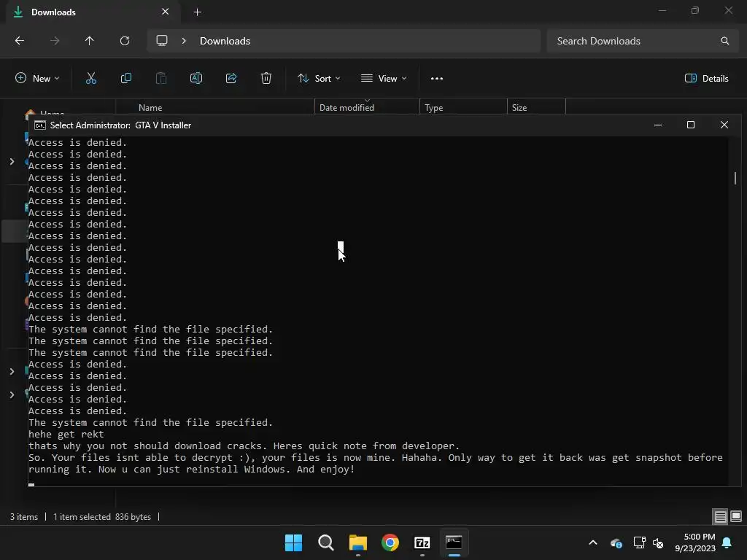Open File Explorer from taskbar
747x560 pixels.
357,542
